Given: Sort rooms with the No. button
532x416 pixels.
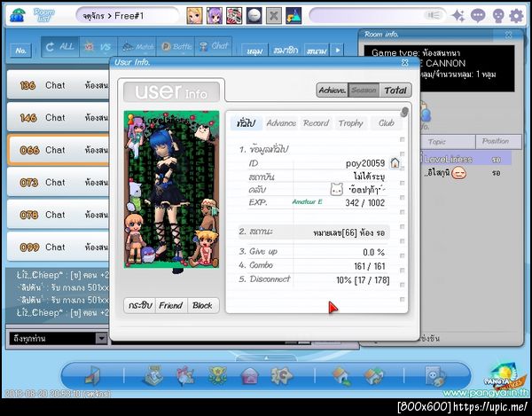Looking at the screenshot, I should [20, 51].
